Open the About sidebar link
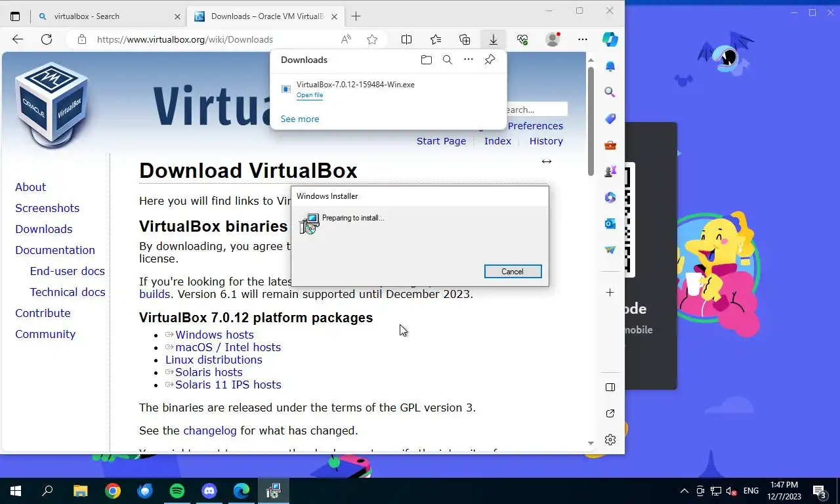 tap(30, 187)
